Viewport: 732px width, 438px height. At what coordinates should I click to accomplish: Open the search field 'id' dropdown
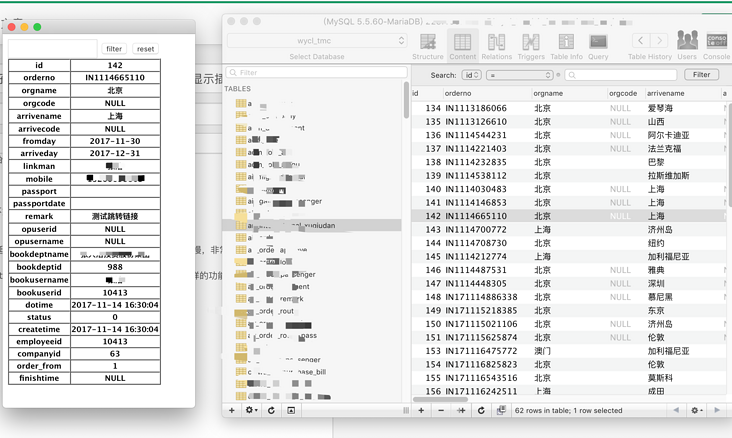[x=471, y=75]
